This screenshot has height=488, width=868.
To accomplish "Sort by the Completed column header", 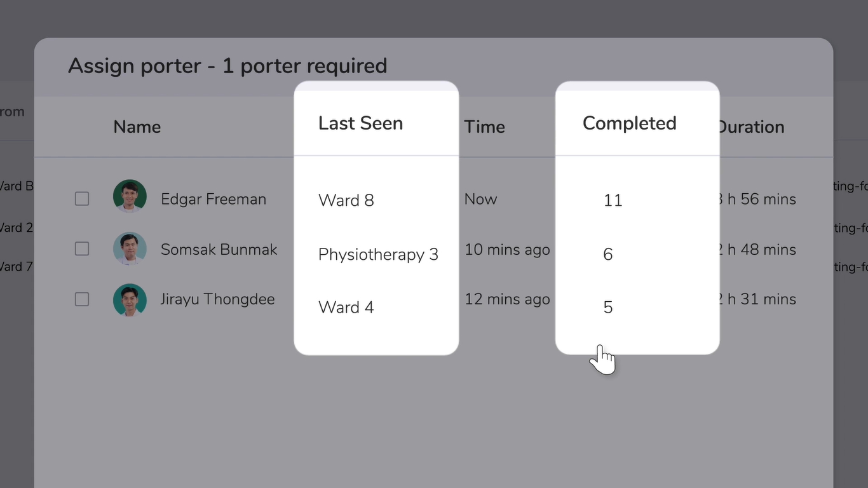I will pyautogui.click(x=629, y=123).
